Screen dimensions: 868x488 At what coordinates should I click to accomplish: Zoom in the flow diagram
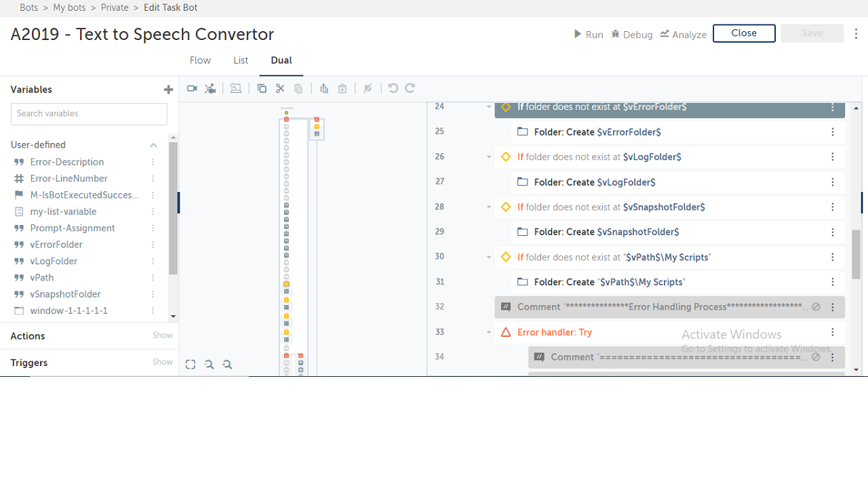227,365
